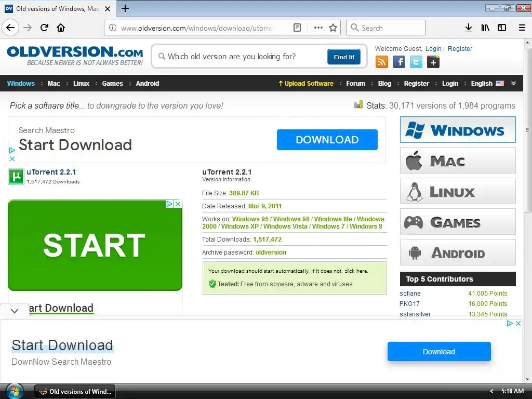
Task: Click the page vertical scrollbar thumb
Action: [x=527, y=130]
